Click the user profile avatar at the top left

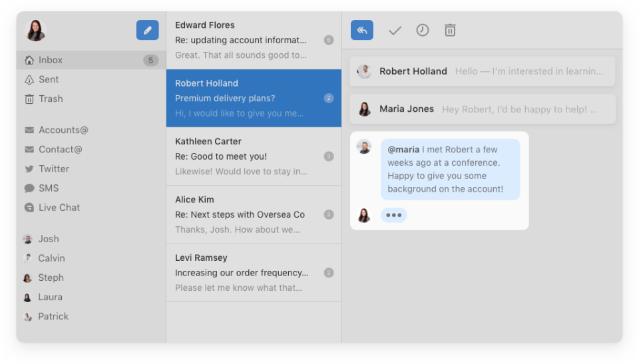pyautogui.click(x=35, y=30)
